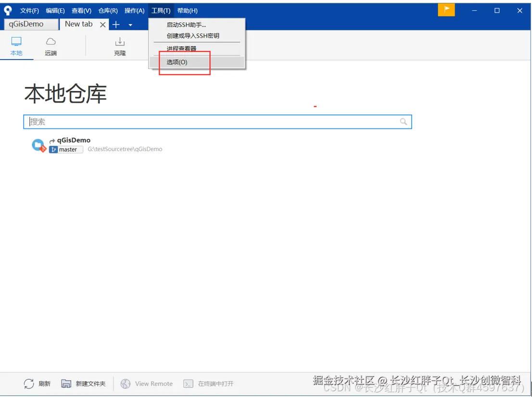The width and height of the screenshot is (532, 397).
Task: Open the tab list dropdown arrow
Action: pyautogui.click(x=130, y=24)
